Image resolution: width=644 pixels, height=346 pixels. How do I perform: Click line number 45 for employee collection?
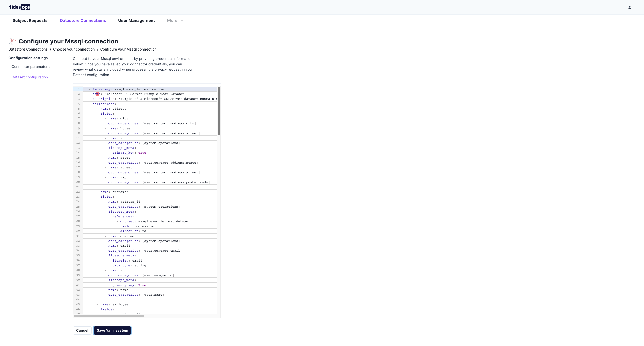coord(78,304)
